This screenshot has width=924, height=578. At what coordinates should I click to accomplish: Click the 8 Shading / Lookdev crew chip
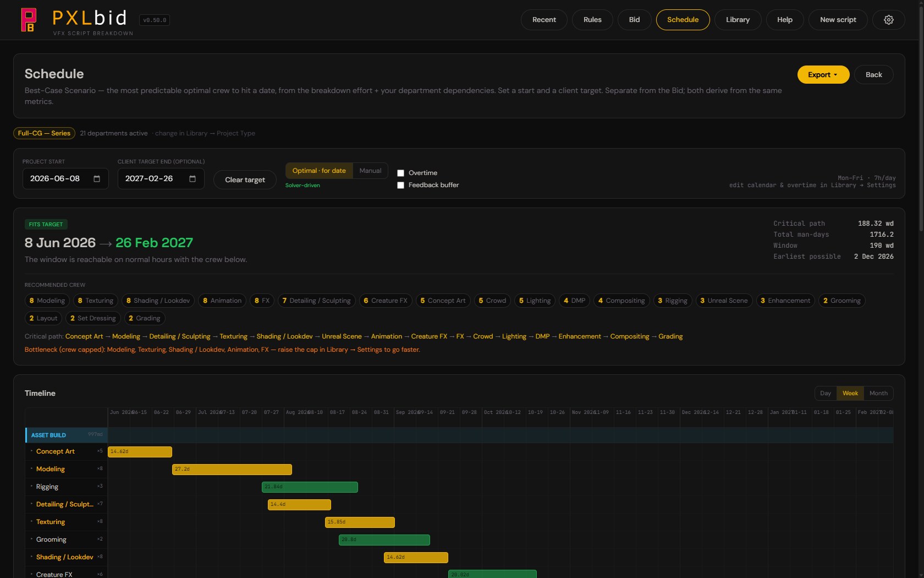(158, 301)
